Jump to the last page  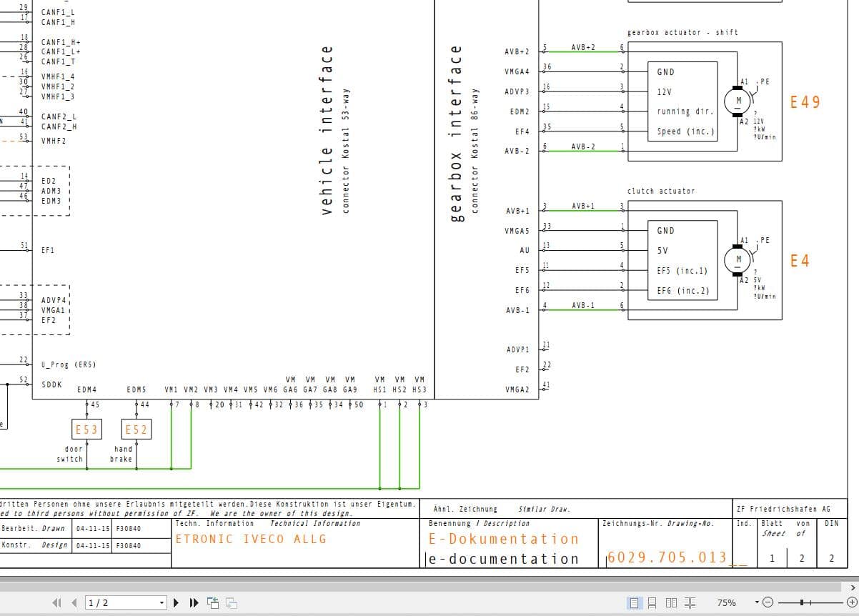click(194, 603)
